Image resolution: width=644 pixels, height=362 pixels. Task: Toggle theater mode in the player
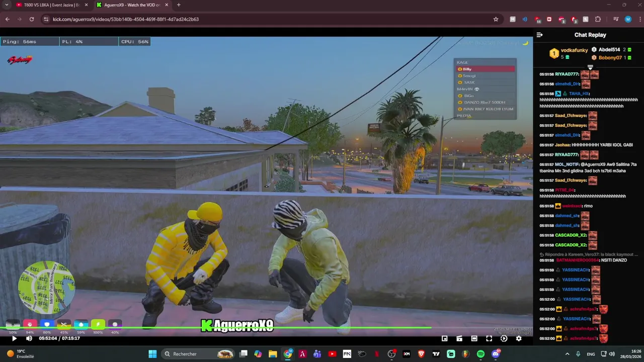point(474,338)
